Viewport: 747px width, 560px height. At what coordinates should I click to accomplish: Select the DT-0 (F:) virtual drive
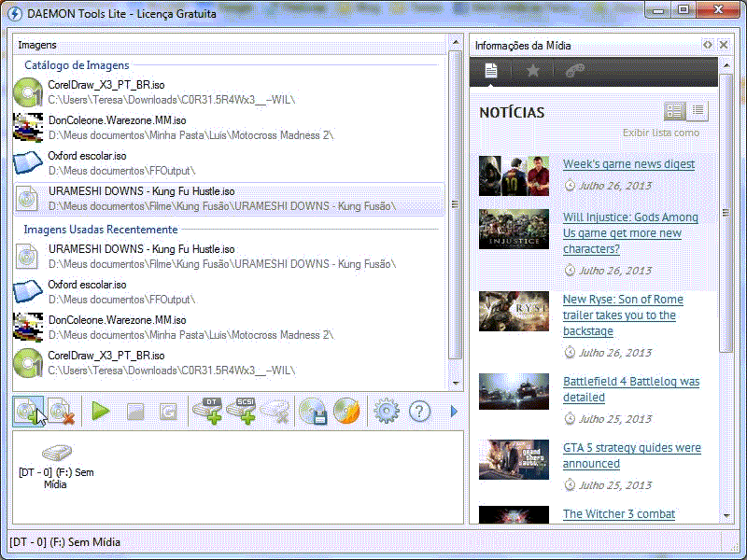click(56, 467)
